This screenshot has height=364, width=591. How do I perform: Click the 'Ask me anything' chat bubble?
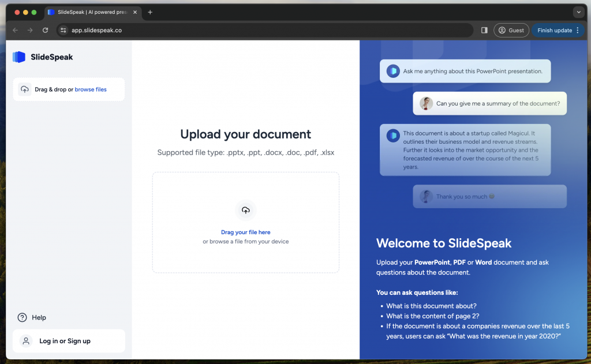pos(465,71)
